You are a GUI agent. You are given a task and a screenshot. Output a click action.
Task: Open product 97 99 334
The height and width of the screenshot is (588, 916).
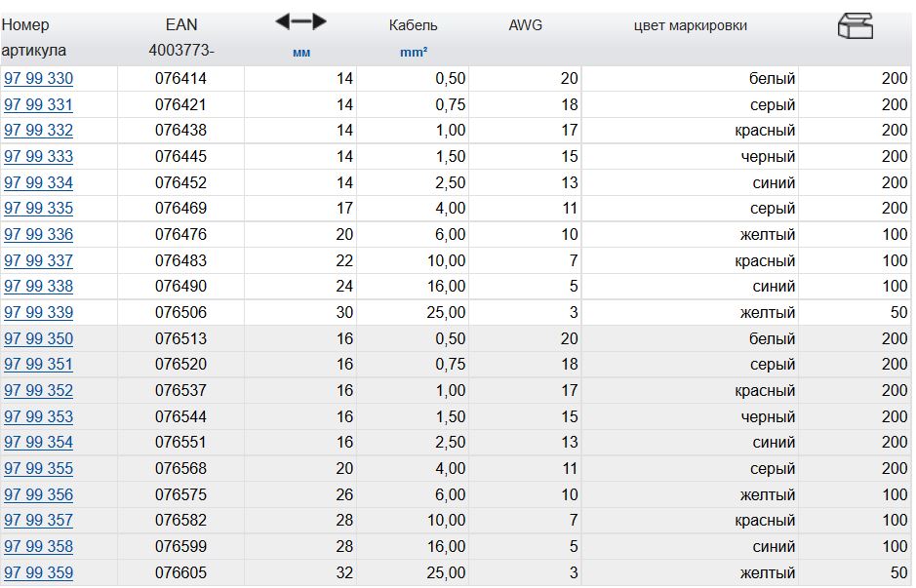(38, 183)
